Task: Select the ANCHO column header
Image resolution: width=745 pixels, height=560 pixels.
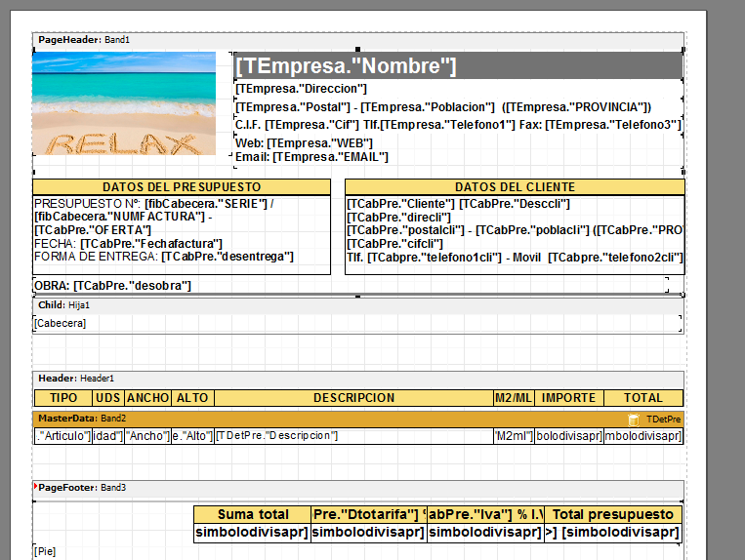Action: click(x=147, y=398)
